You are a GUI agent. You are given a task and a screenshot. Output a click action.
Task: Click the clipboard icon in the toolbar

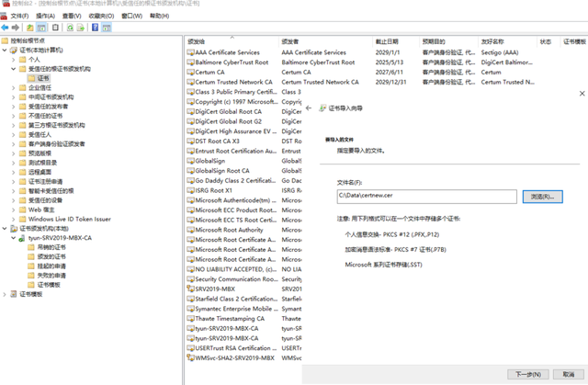[55, 28]
